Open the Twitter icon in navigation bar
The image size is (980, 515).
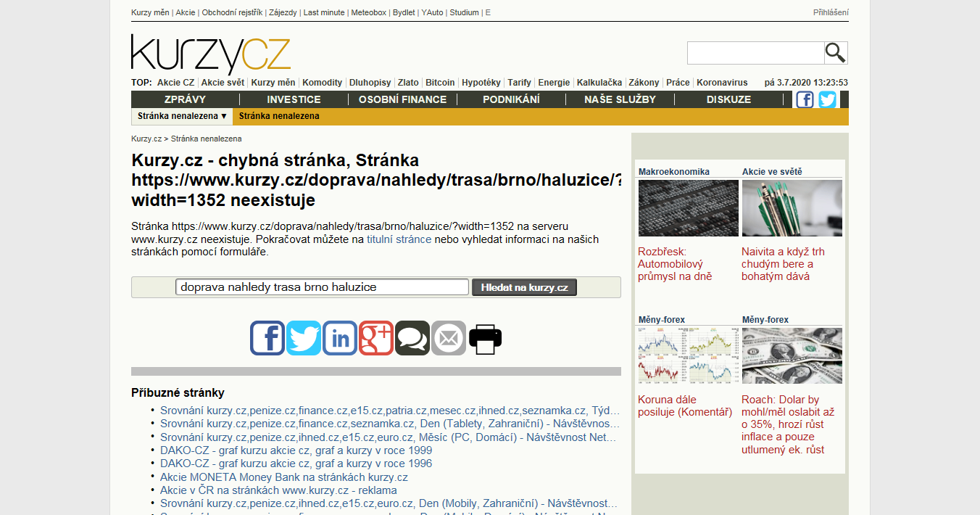click(827, 99)
